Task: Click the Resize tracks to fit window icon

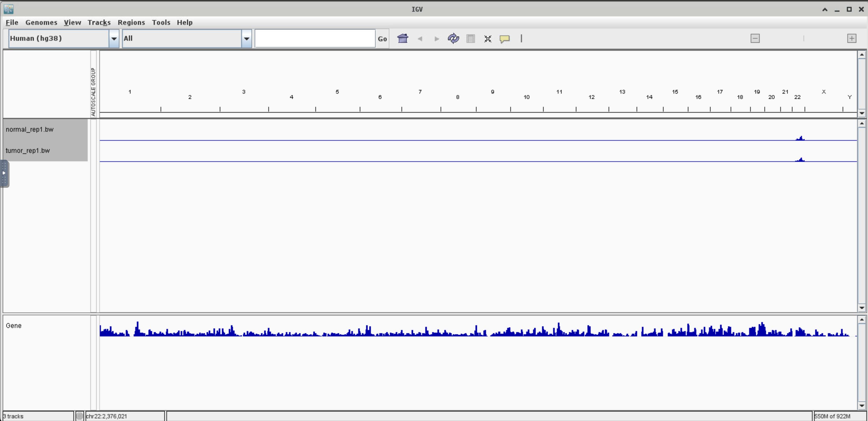Action: pos(488,38)
